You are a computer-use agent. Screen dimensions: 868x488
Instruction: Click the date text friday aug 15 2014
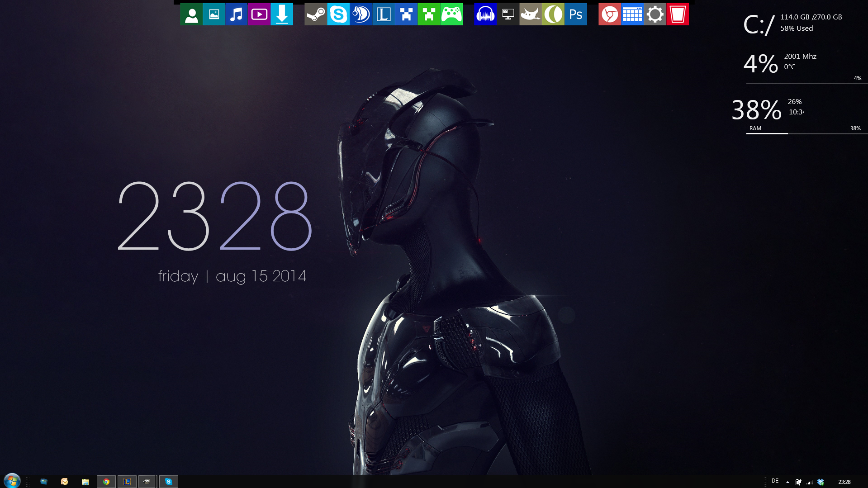pos(232,276)
